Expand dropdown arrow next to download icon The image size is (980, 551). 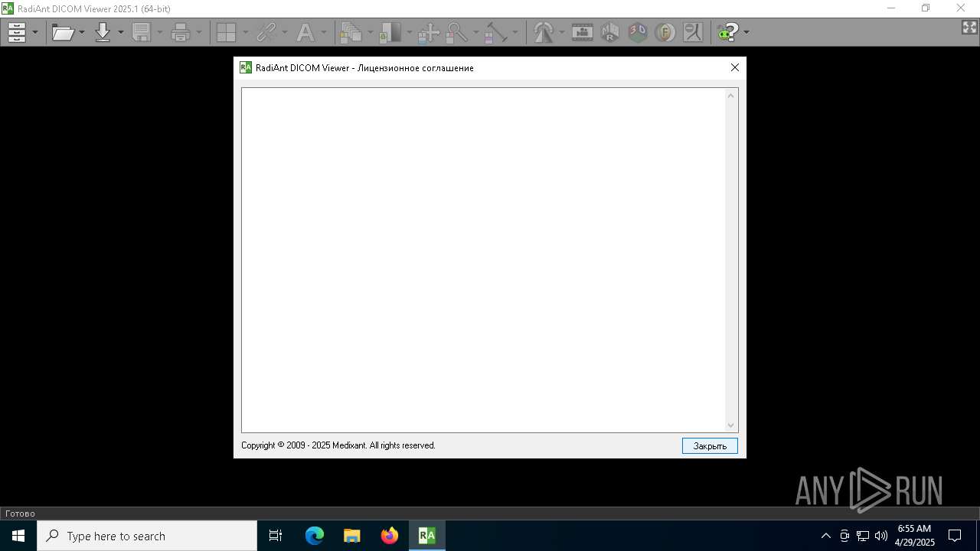121,32
